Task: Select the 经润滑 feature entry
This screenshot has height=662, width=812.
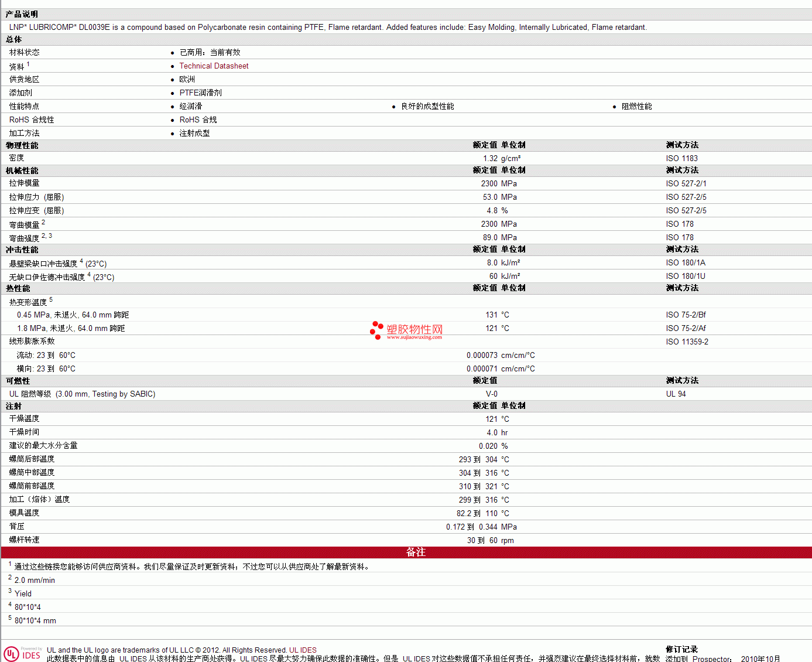Action: pos(191,107)
